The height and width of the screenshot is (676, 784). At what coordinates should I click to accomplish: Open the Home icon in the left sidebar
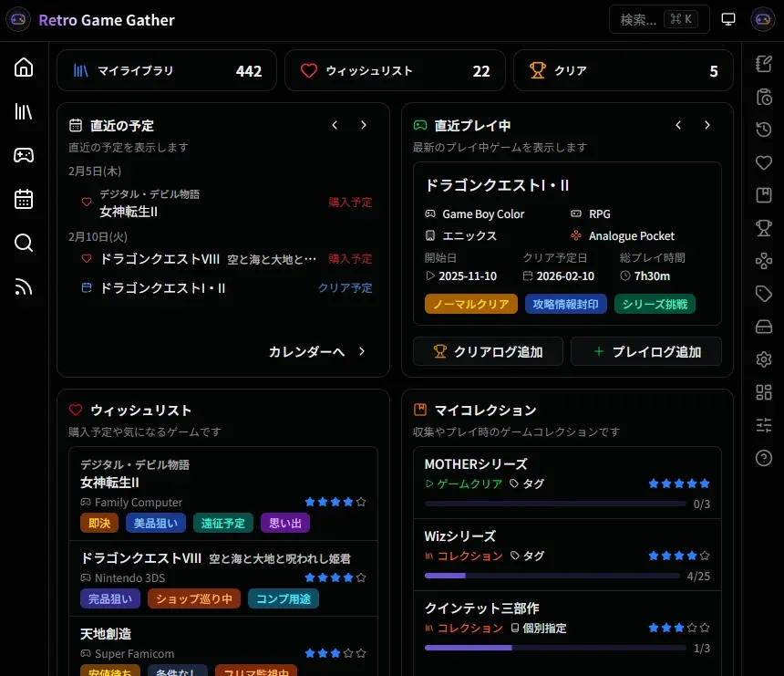click(24, 67)
